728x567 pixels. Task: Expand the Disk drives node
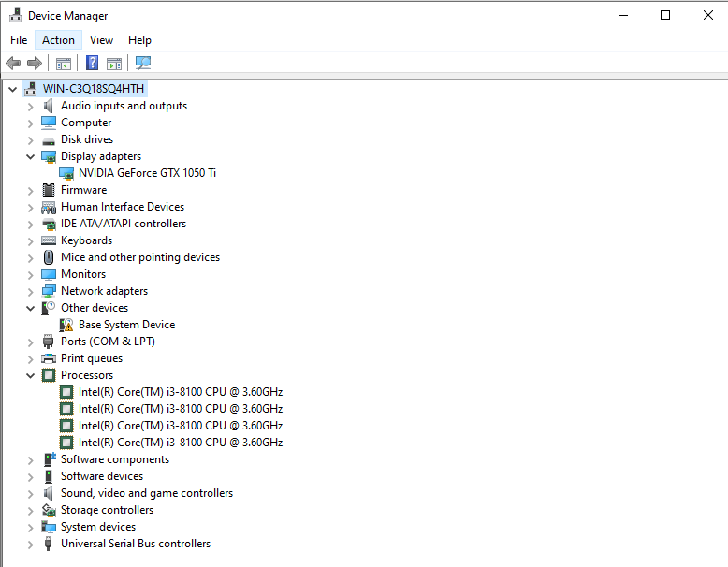[x=30, y=140]
